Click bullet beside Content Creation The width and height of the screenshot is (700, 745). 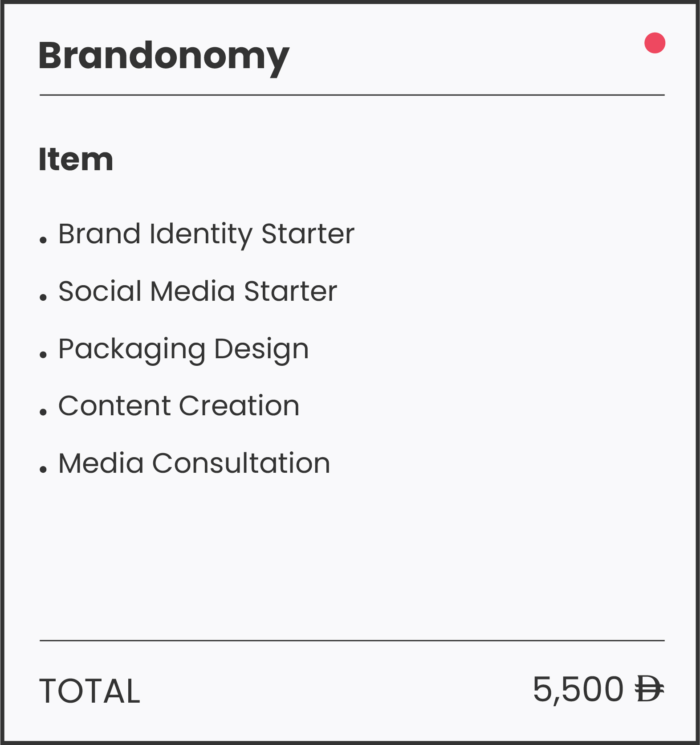[43, 412]
